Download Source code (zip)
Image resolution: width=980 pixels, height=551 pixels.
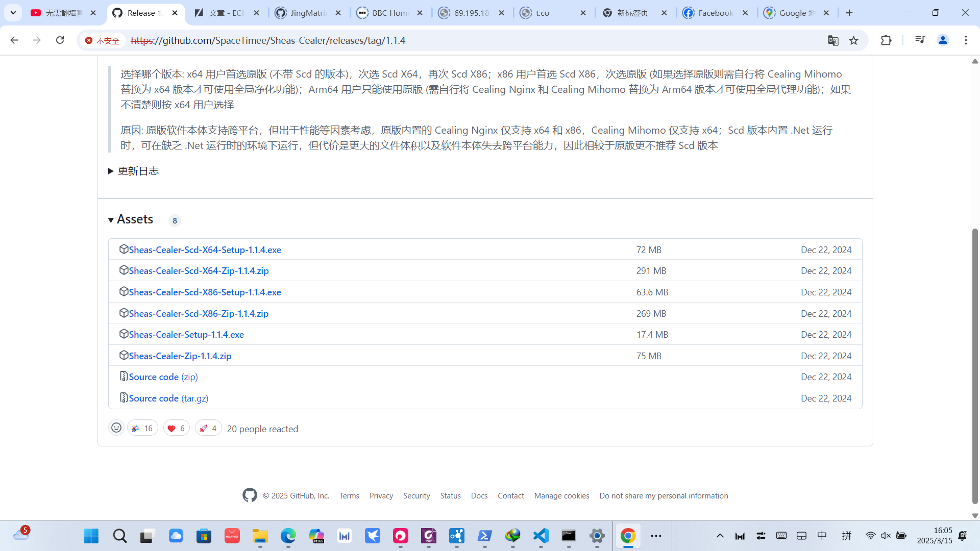pyautogui.click(x=163, y=377)
